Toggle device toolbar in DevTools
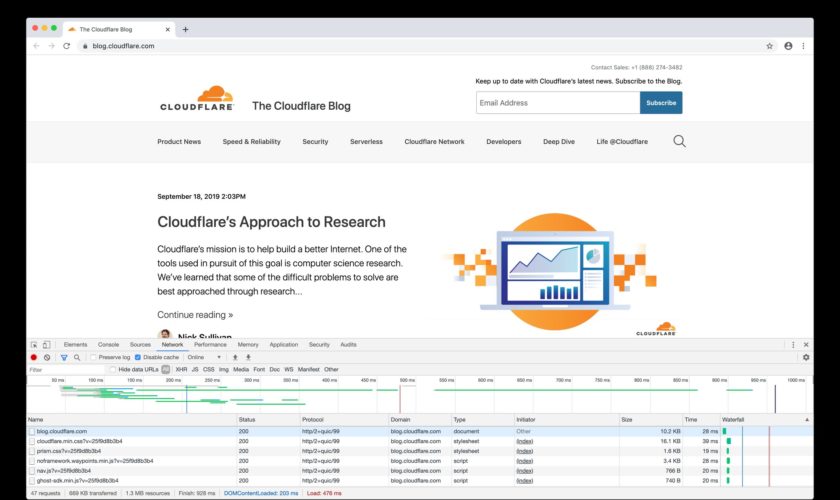This screenshot has width=840, height=500. [x=47, y=344]
